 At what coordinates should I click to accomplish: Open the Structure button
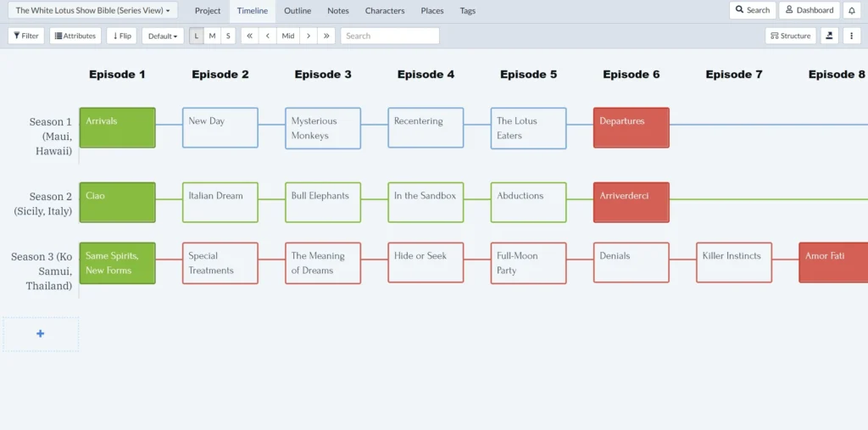point(791,36)
